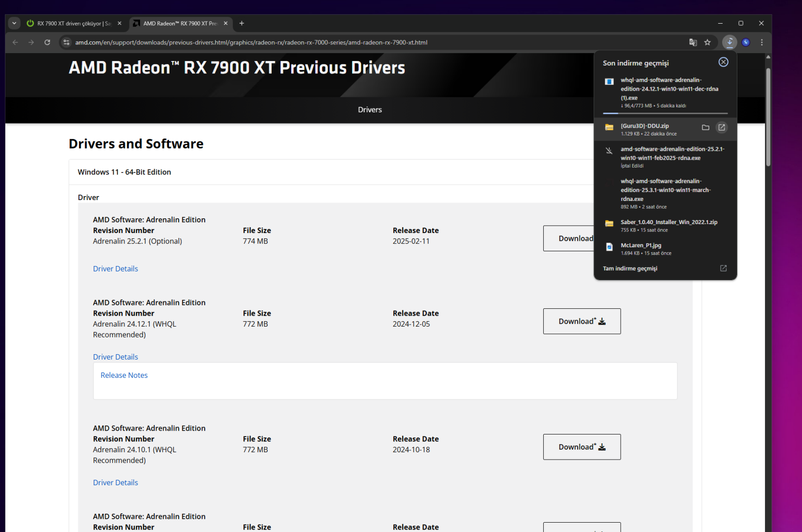Close the AMD Radeon RX 7900 XT tab

click(226, 23)
